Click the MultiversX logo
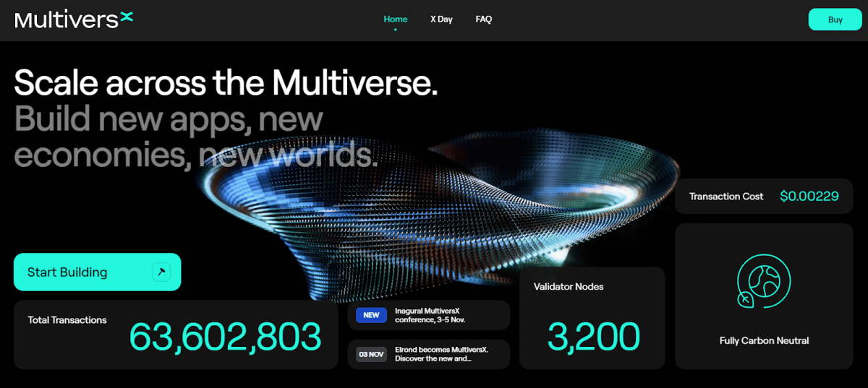The width and height of the screenshot is (868, 388). pos(74,20)
